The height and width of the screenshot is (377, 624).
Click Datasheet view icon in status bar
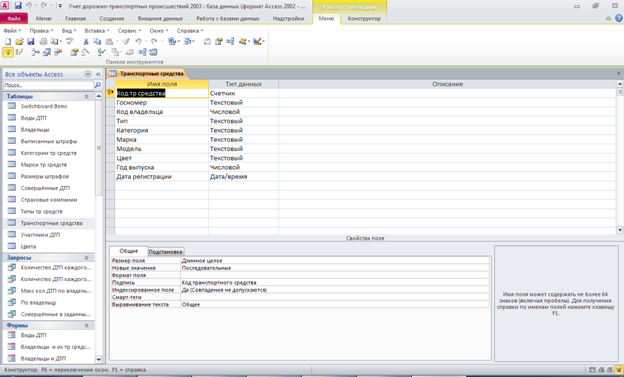point(593,370)
